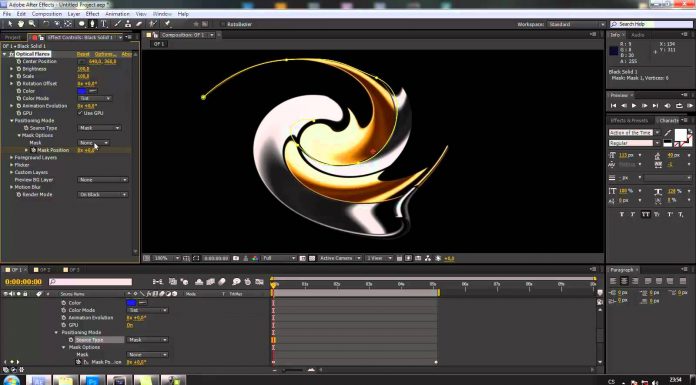Select the Zoom magnifier tool
The image size is (696, 385).
32,24
